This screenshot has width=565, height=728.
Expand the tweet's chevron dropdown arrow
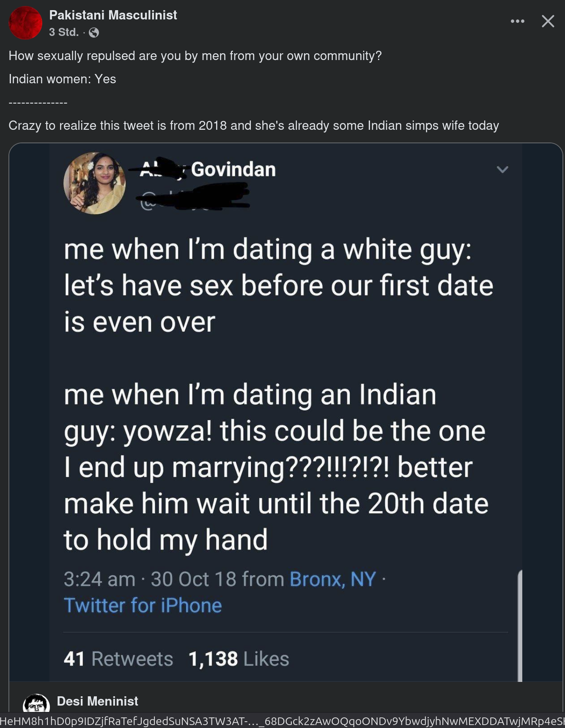[502, 170]
